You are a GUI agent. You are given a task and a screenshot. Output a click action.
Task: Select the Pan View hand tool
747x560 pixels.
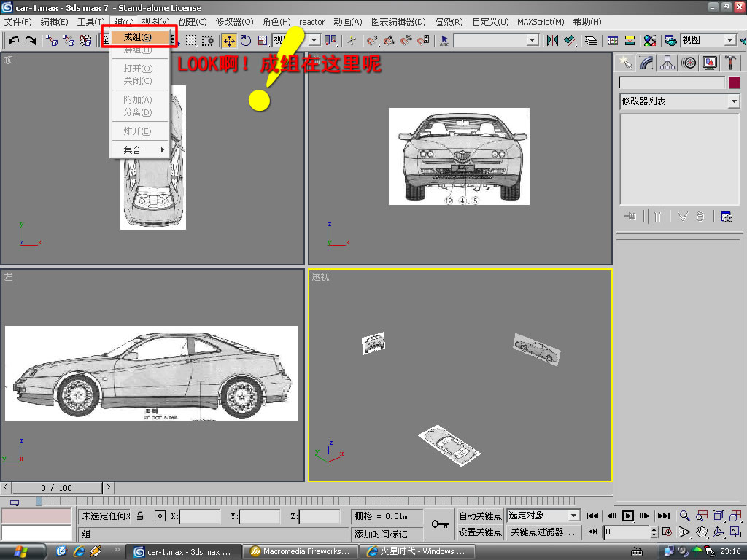(x=702, y=532)
